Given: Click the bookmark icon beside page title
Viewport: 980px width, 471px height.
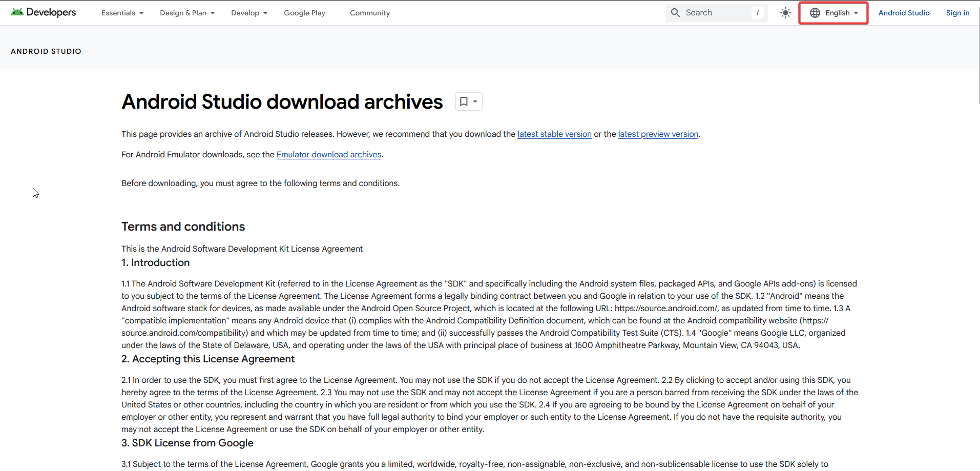Looking at the screenshot, I should (x=464, y=101).
